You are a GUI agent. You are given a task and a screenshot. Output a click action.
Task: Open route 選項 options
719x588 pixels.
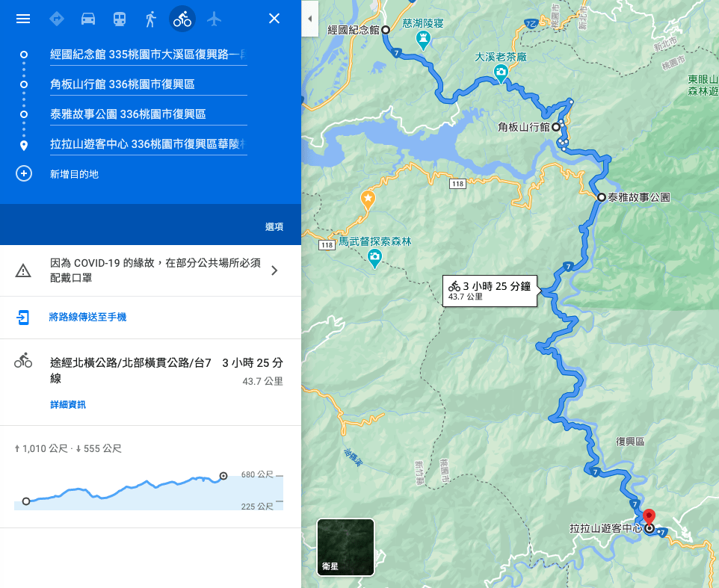click(274, 227)
